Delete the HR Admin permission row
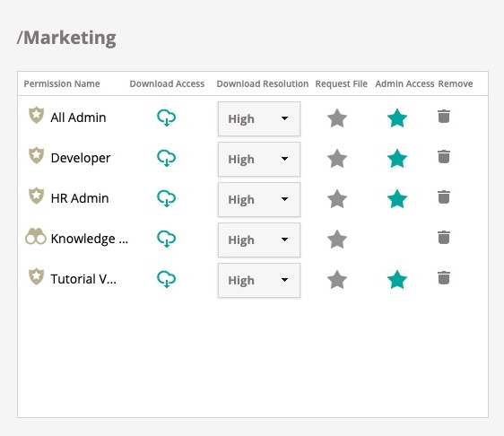This screenshot has height=436, width=504. point(444,196)
